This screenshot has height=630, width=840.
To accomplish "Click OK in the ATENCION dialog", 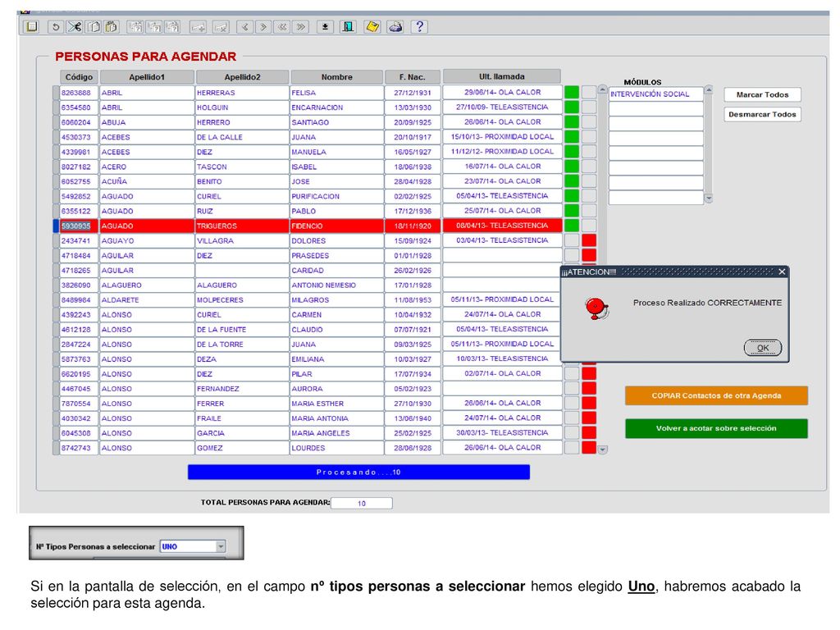I will [x=763, y=348].
